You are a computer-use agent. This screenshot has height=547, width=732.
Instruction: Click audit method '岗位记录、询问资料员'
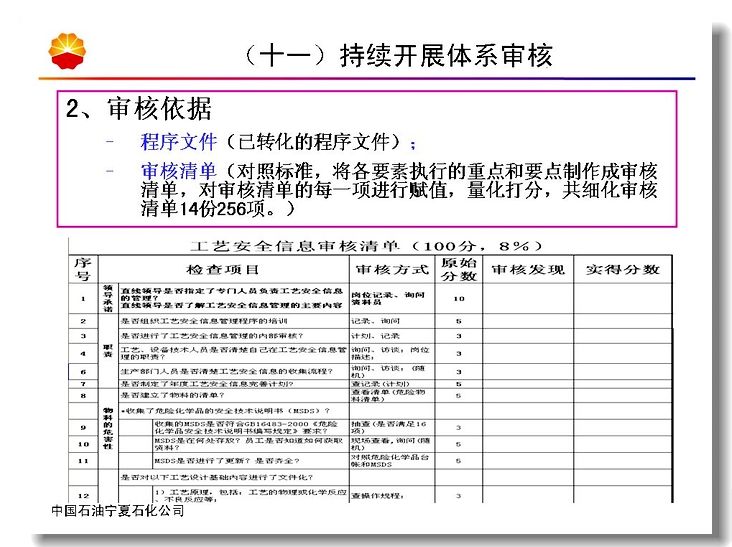387,298
